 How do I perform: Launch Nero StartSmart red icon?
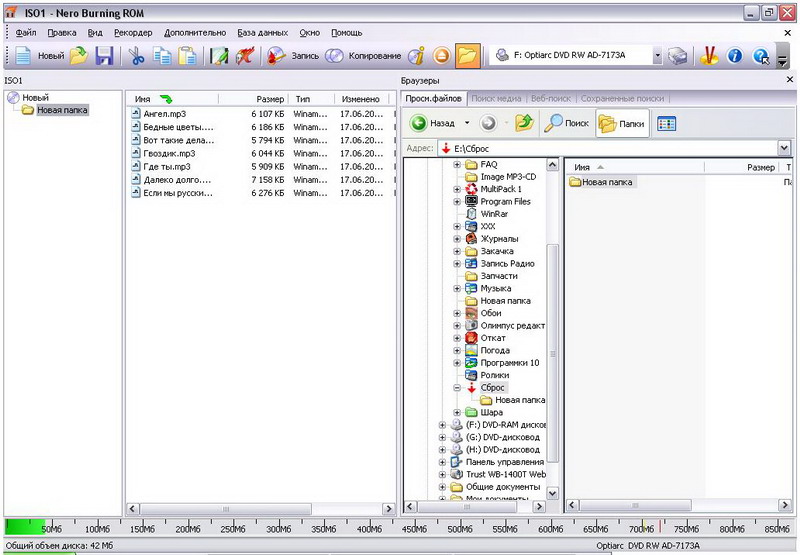709,56
